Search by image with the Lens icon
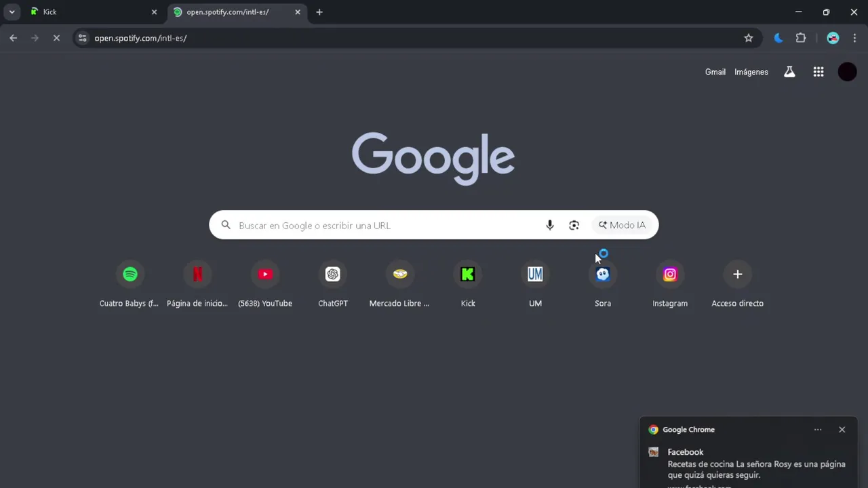Screen dimensions: 868x488 (574, 225)
